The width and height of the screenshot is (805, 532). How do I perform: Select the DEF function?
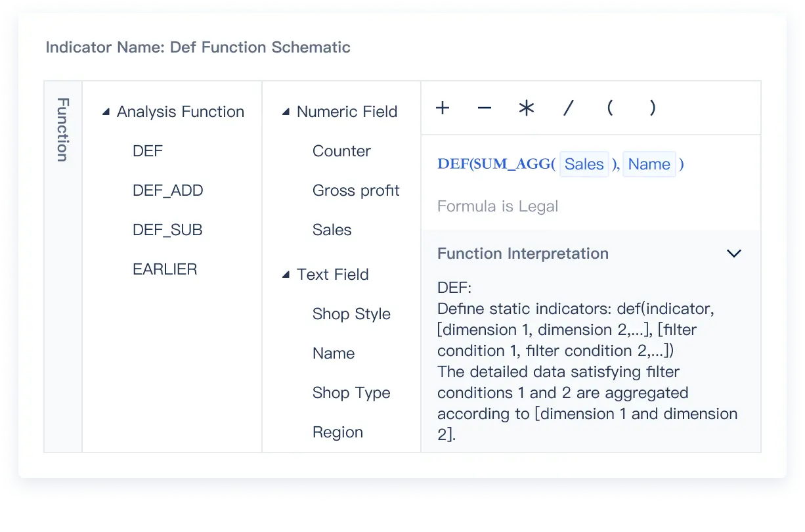tap(148, 151)
